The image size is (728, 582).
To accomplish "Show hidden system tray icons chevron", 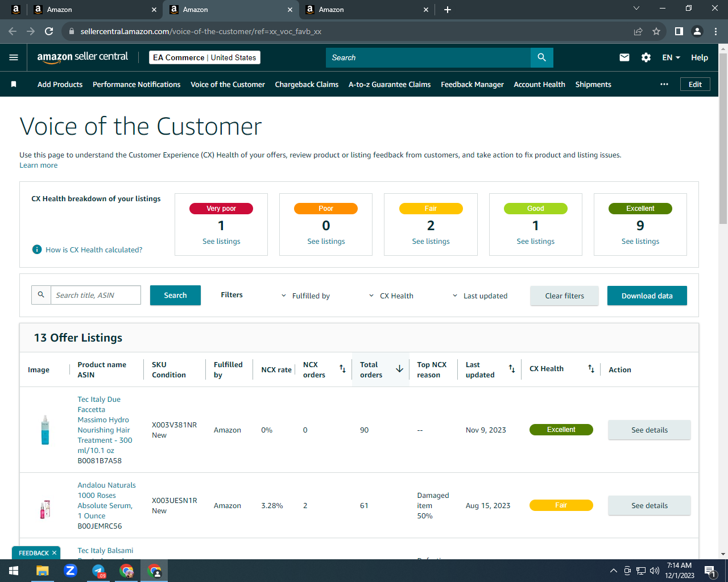I will 613,571.
